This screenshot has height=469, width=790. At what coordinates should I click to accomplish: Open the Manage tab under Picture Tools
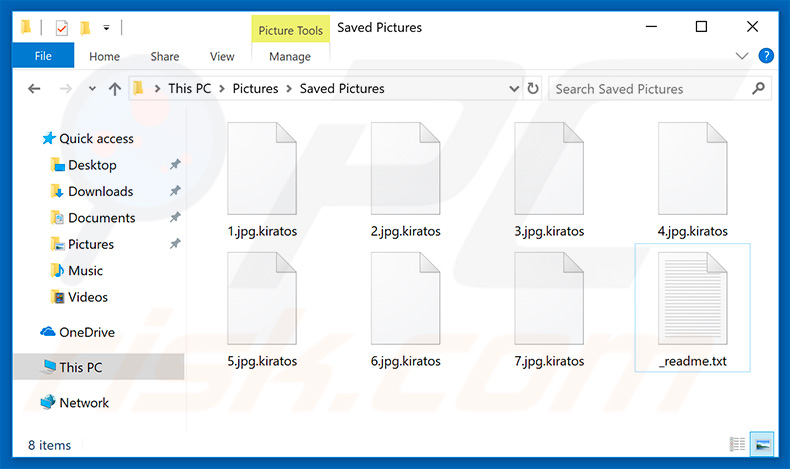(289, 57)
